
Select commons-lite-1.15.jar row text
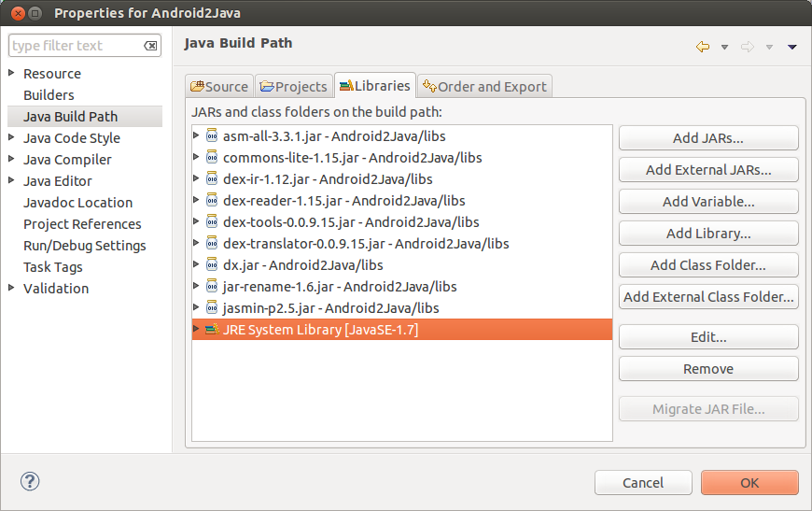tap(353, 158)
